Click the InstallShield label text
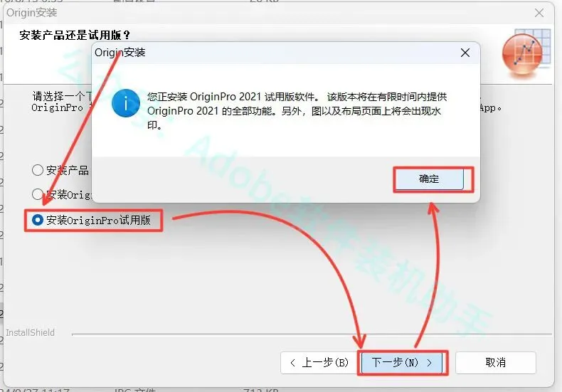The image size is (562, 392). pyautogui.click(x=30, y=332)
